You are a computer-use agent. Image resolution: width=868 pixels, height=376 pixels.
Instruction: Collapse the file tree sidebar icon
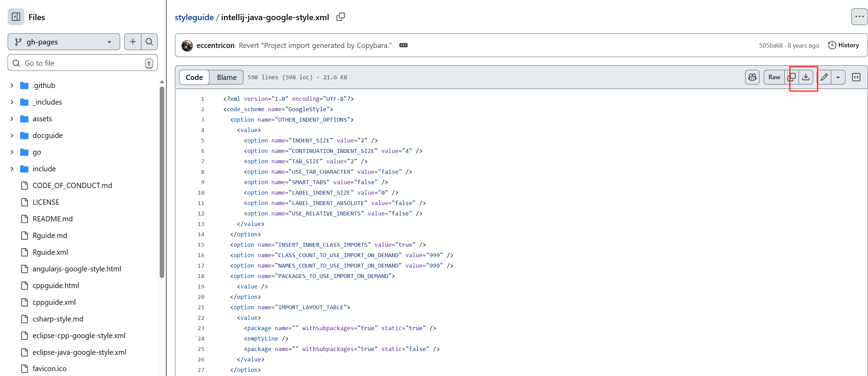[16, 17]
